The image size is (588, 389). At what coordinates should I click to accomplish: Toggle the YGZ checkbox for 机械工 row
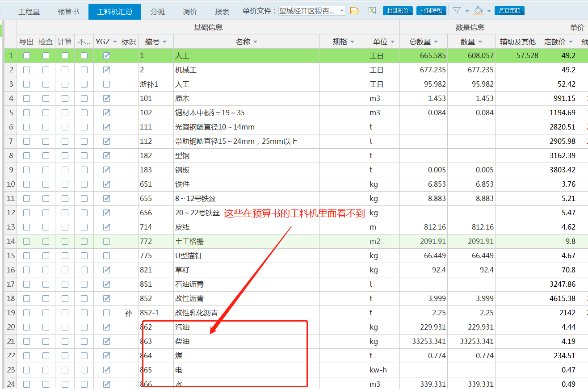pos(106,70)
